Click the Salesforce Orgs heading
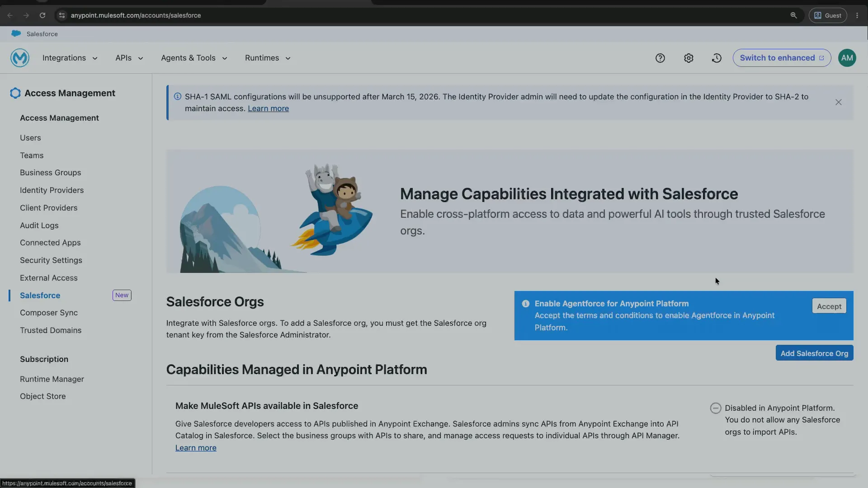This screenshot has height=488, width=868. pos(215,302)
